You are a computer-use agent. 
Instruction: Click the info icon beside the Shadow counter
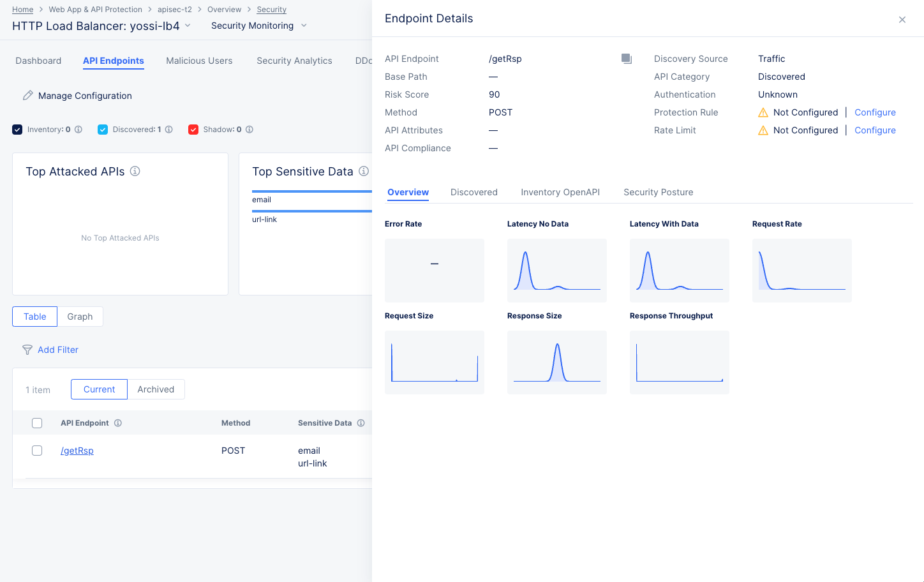(x=248, y=129)
